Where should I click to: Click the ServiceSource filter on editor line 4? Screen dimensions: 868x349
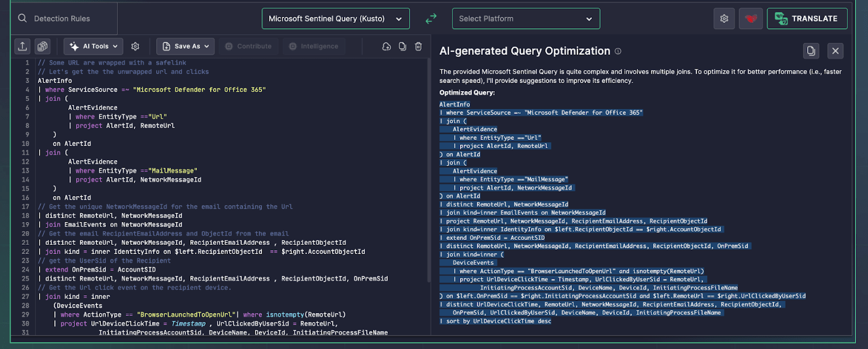click(x=152, y=90)
